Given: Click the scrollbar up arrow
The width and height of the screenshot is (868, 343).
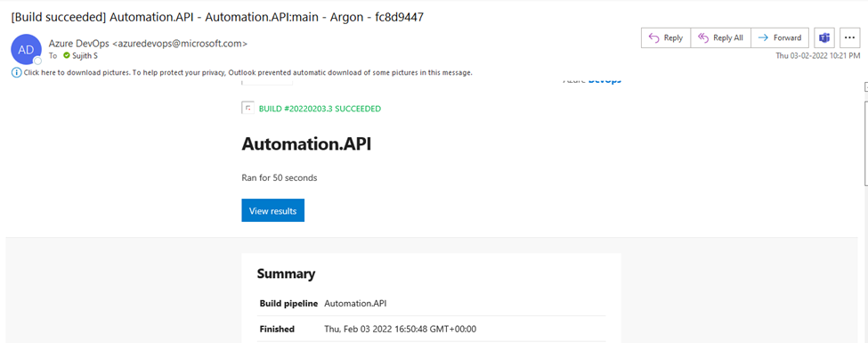Looking at the screenshot, I should 866,85.
